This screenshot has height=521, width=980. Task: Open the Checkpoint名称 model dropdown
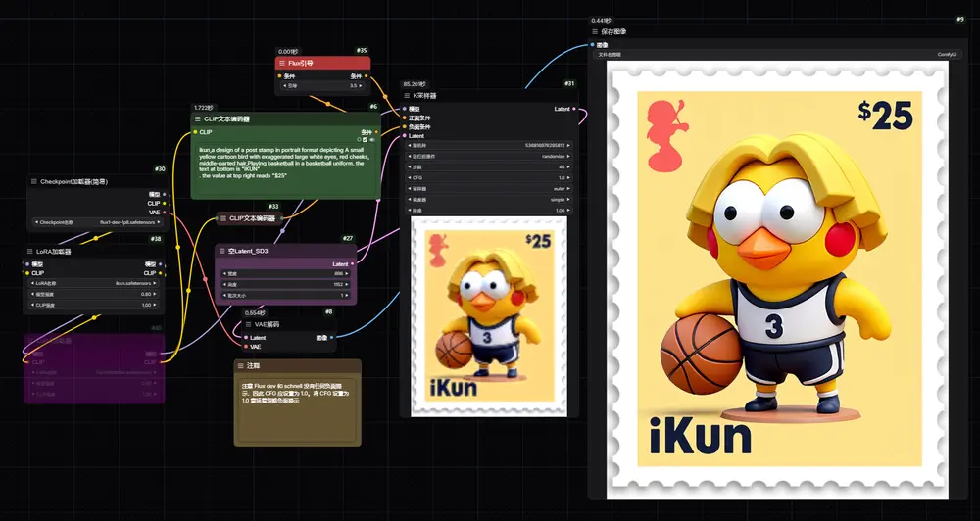pyautogui.click(x=96, y=221)
